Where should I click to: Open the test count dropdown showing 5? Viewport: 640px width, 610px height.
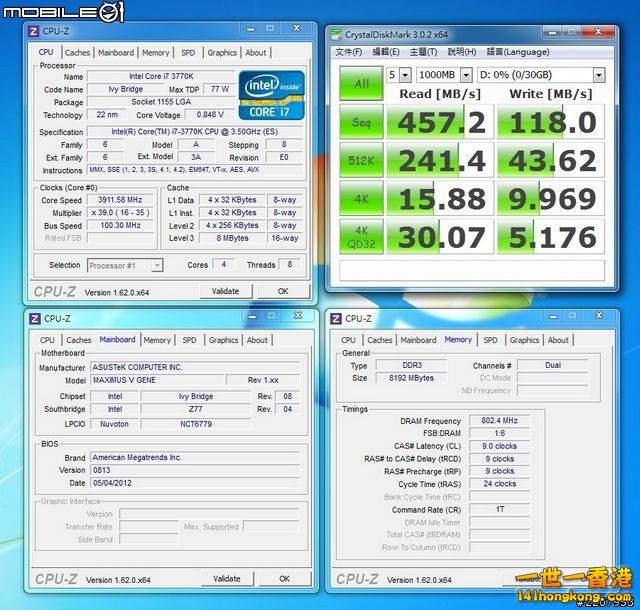pos(398,75)
